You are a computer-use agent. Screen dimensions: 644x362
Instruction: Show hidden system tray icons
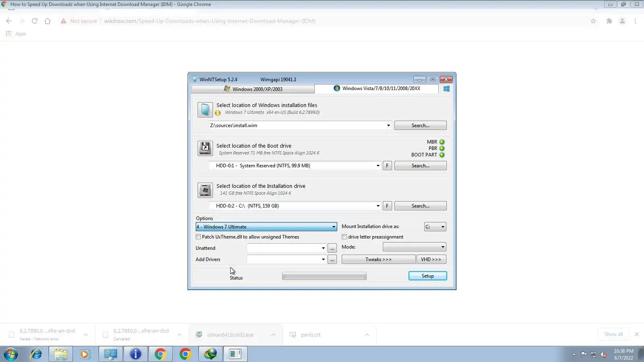click(x=574, y=354)
